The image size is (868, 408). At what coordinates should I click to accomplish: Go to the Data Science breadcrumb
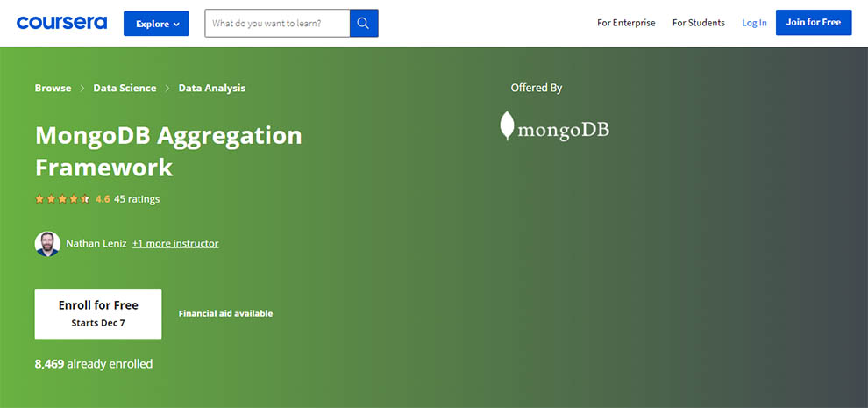125,88
